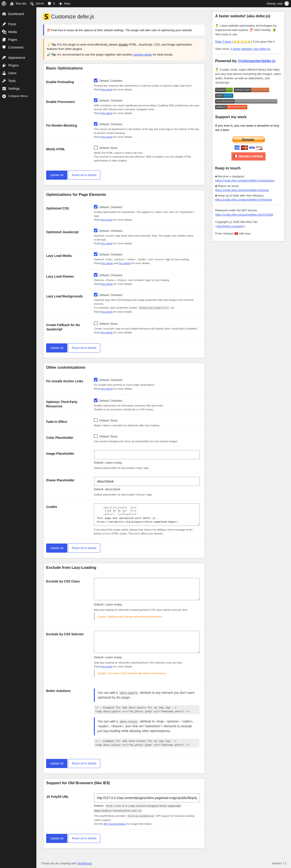This screenshot has width=291, height=868.
Task: Disable the Lazy Load Iframes checkbox
Action: (x=96, y=275)
